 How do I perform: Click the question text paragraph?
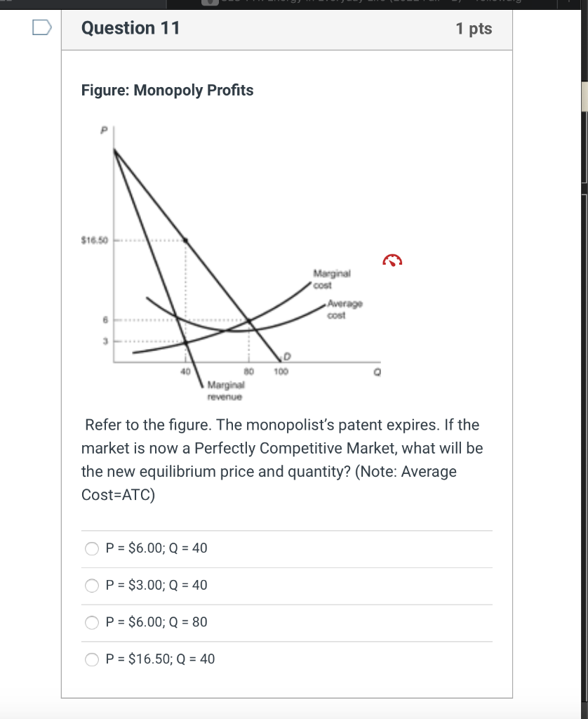(x=281, y=460)
